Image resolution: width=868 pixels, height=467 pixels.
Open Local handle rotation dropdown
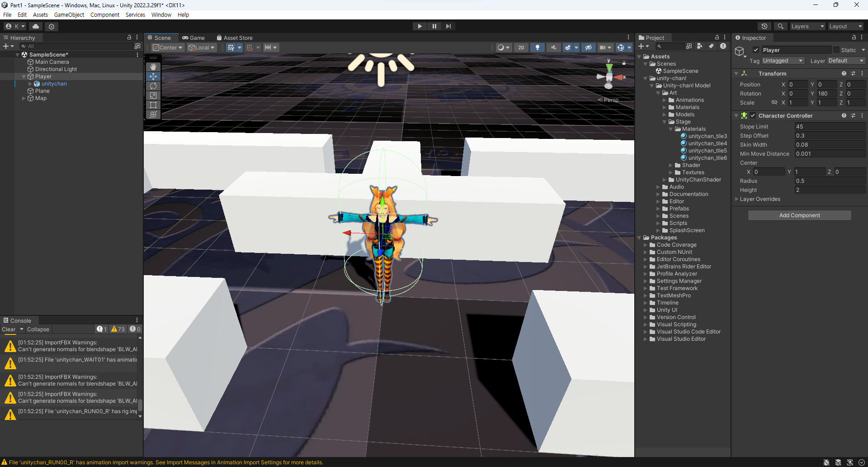[202, 48]
